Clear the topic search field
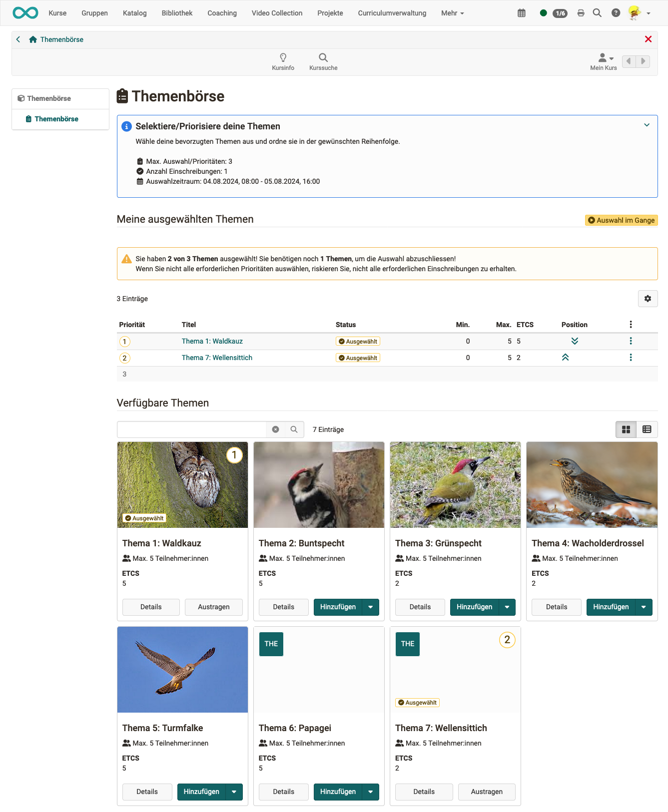The height and width of the screenshot is (812, 668). click(x=275, y=429)
